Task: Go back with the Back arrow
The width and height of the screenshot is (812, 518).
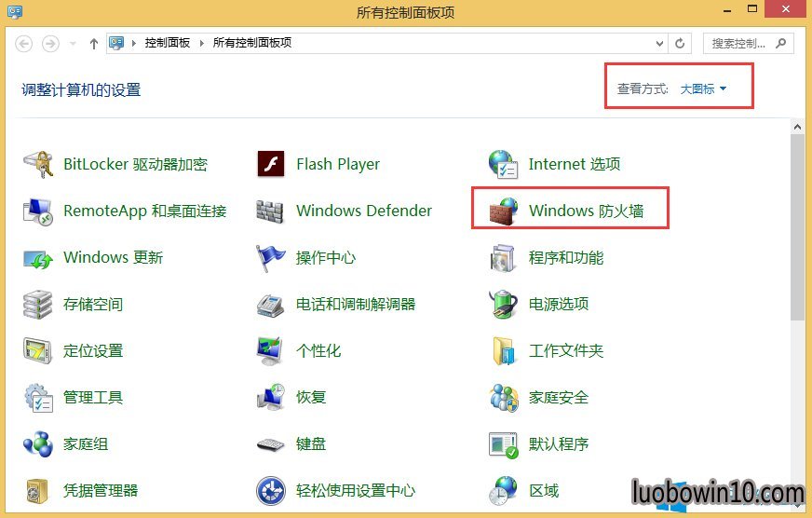Action: (24, 44)
